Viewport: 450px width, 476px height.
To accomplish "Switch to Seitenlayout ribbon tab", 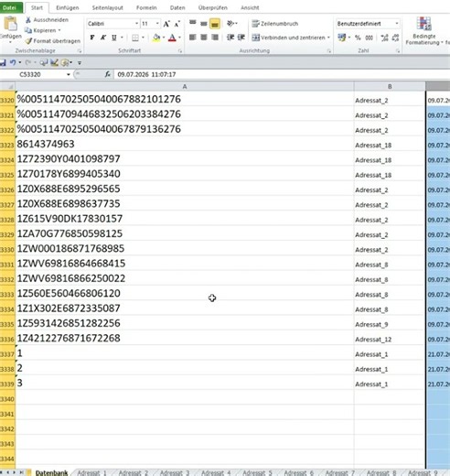I will point(108,8).
